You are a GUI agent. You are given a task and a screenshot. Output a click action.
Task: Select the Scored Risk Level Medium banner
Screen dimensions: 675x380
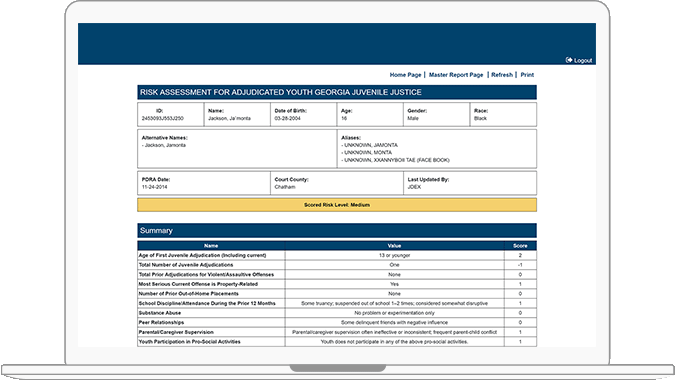click(x=337, y=205)
